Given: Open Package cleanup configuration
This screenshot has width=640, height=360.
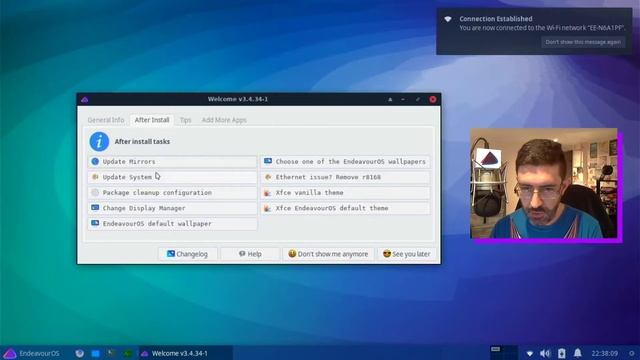Looking at the screenshot, I should point(172,193).
